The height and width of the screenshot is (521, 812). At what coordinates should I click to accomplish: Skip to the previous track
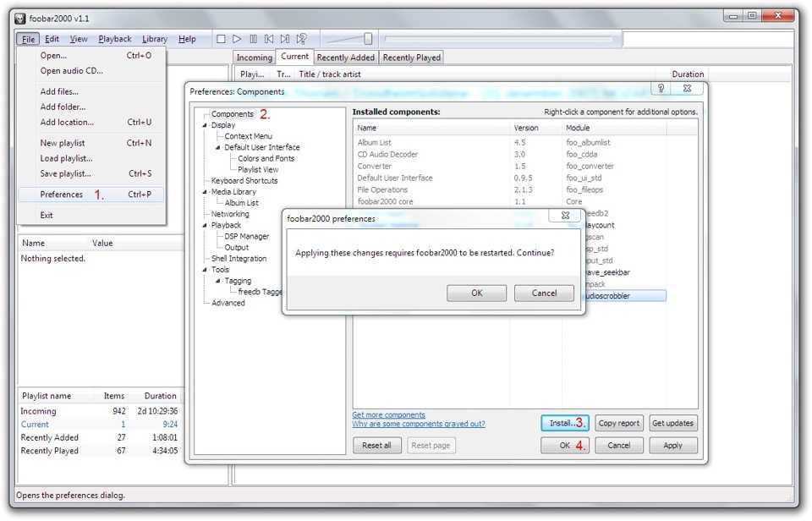(269, 39)
